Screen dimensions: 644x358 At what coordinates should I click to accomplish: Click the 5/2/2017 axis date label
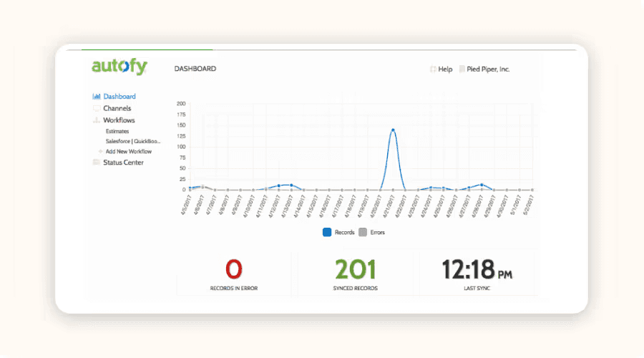[x=528, y=205]
